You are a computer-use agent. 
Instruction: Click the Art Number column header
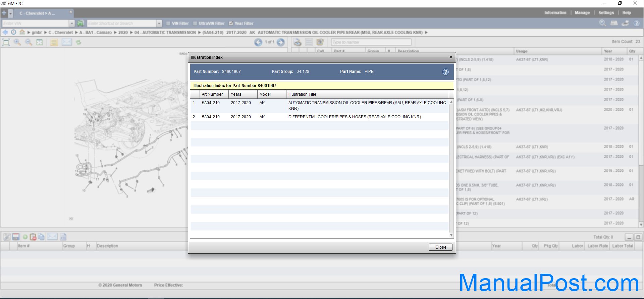214,94
